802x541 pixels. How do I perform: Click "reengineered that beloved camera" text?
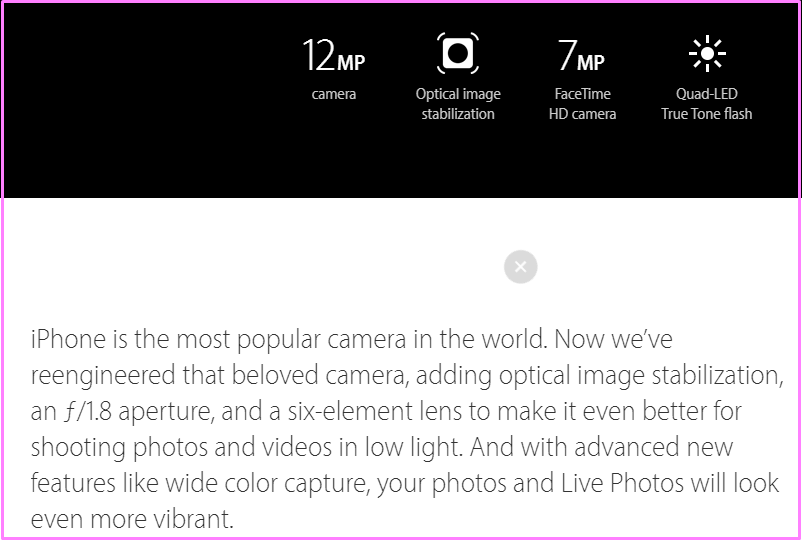218,376
